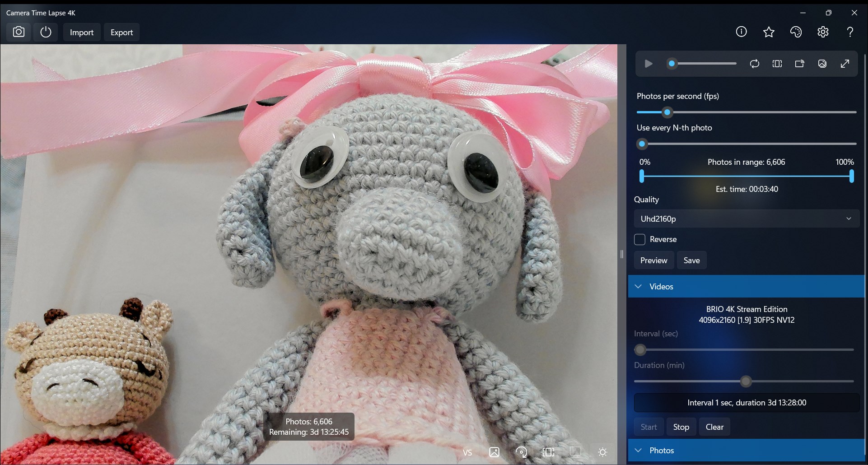868x465 pixels.
Task: Click the brightness sun icon below preview
Action: 602,452
